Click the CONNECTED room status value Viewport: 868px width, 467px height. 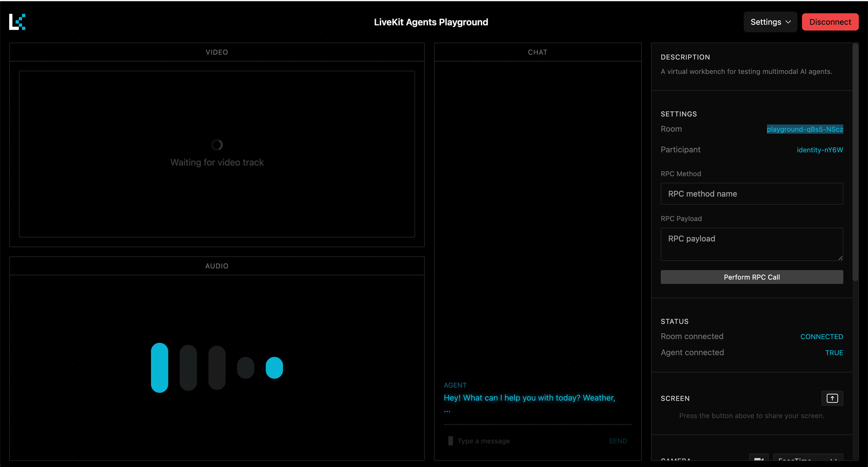tap(822, 337)
